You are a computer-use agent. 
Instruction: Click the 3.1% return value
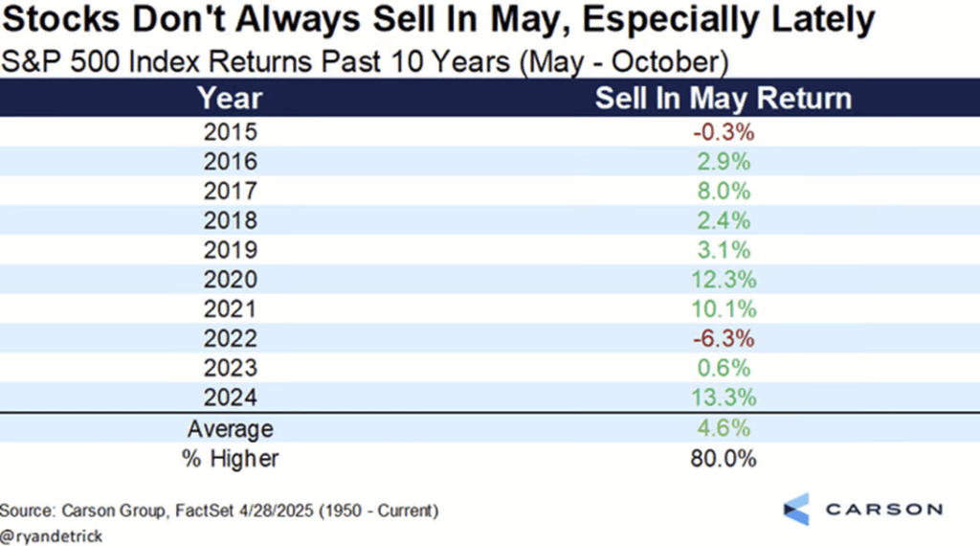click(x=724, y=250)
